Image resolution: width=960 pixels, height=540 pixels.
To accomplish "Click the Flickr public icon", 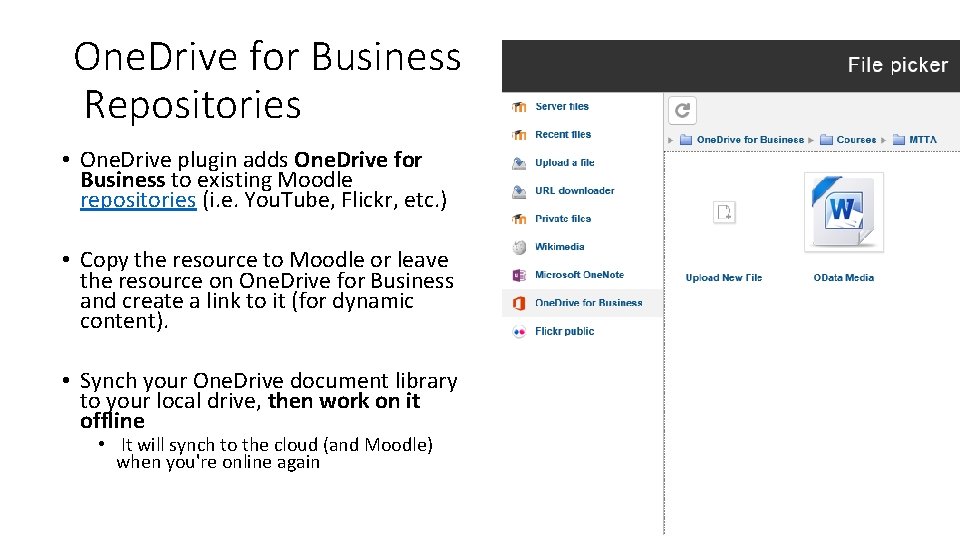I will (519, 331).
